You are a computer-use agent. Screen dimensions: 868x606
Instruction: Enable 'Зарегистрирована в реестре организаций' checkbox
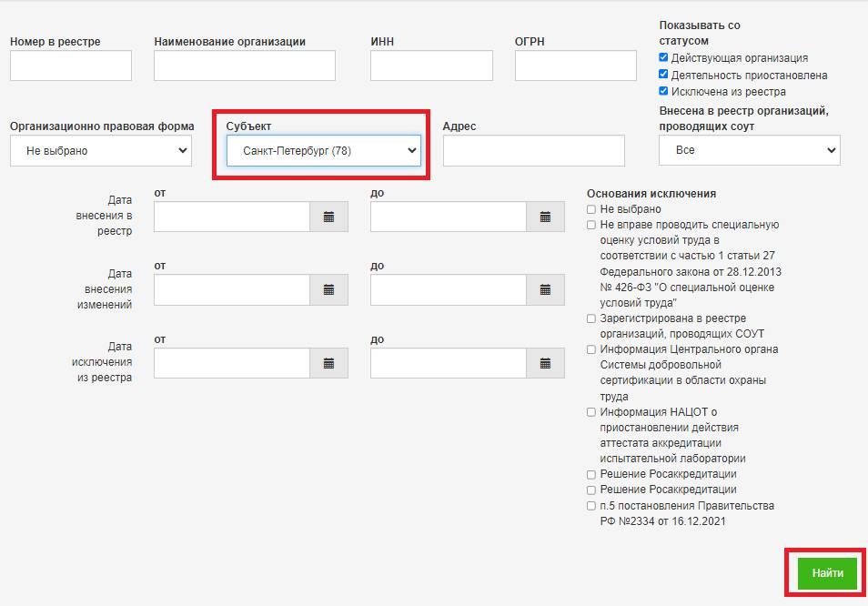coord(591,318)
